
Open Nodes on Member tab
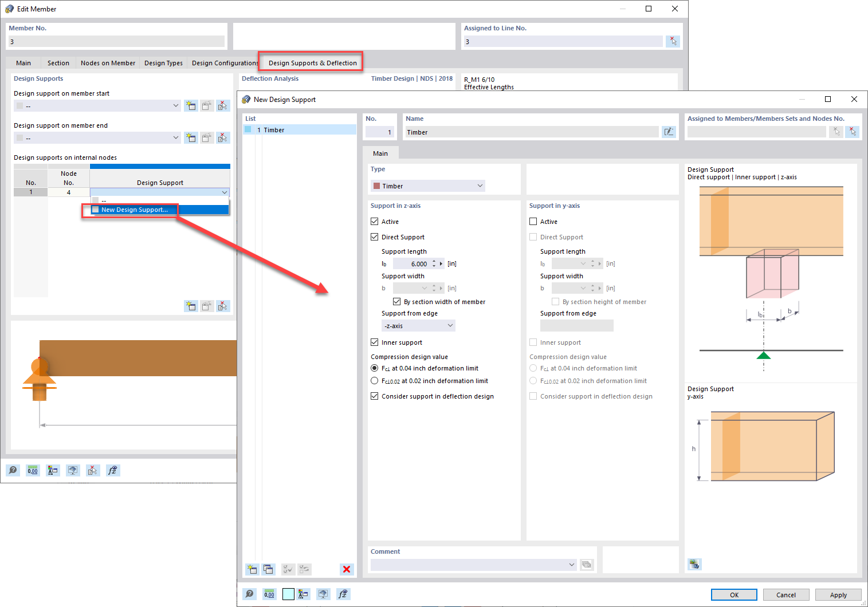point(108,63)
